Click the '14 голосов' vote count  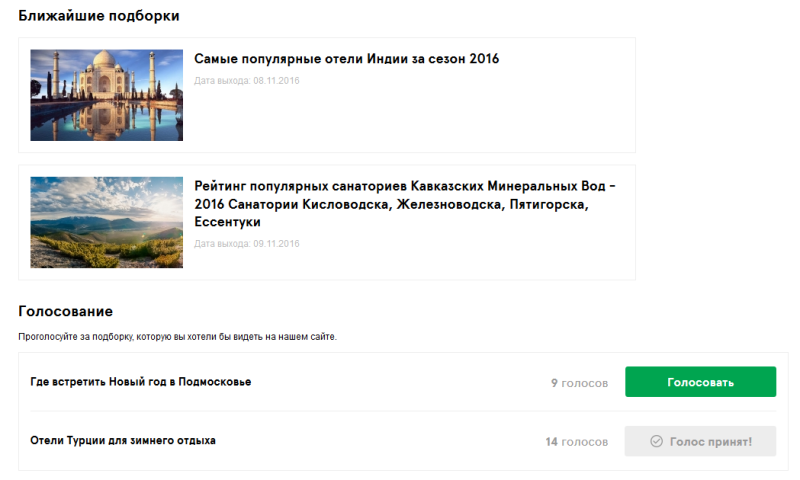[577, 442]
